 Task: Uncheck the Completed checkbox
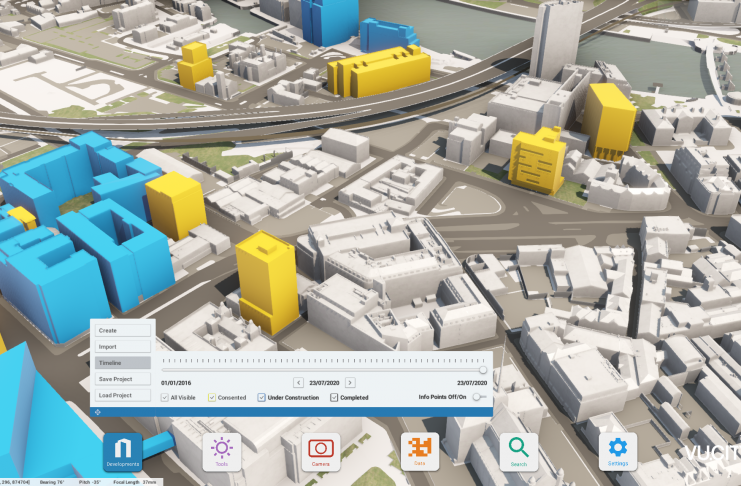click(x=334, y=398)
